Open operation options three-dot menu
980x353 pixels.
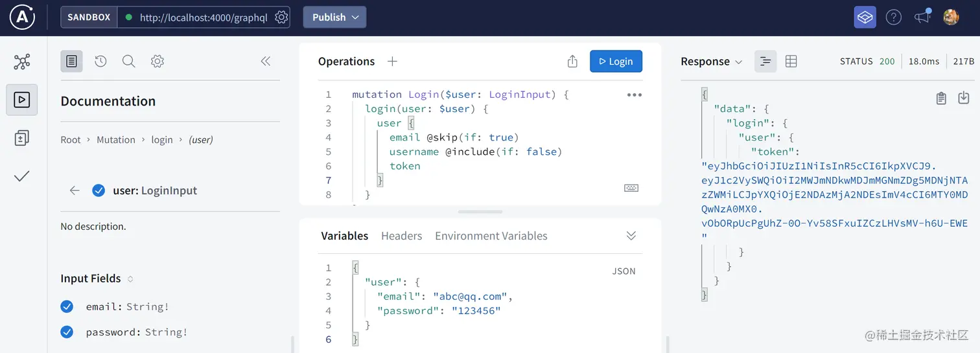point(635,95)
